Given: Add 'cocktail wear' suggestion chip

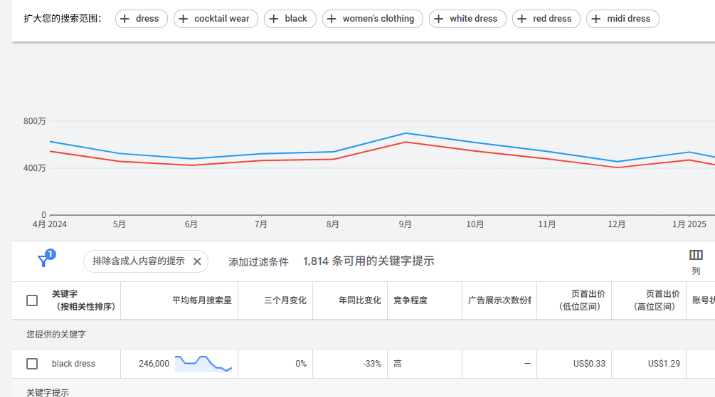Looking at the screenshot, I should coord(215,19).
